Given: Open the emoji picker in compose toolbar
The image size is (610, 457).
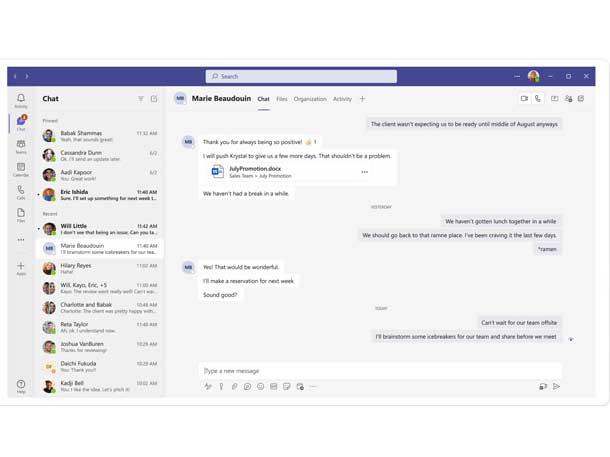Looking at the screenshot, I should click(x=261, y=386).
